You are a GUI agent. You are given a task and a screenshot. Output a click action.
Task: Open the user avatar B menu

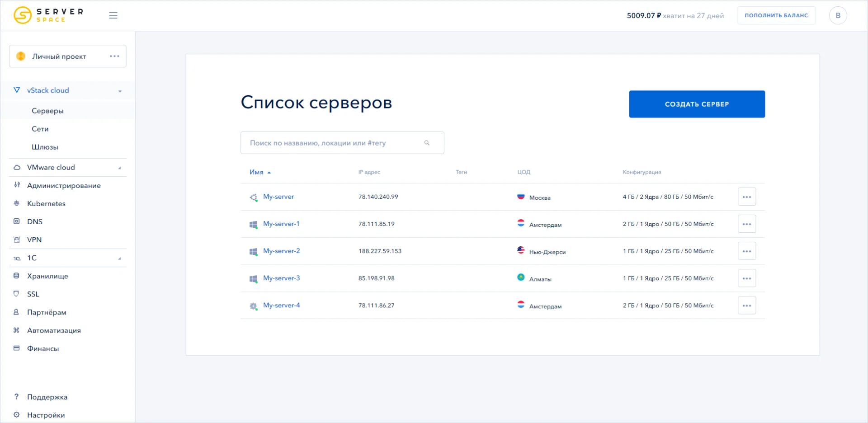click(838, 15)
